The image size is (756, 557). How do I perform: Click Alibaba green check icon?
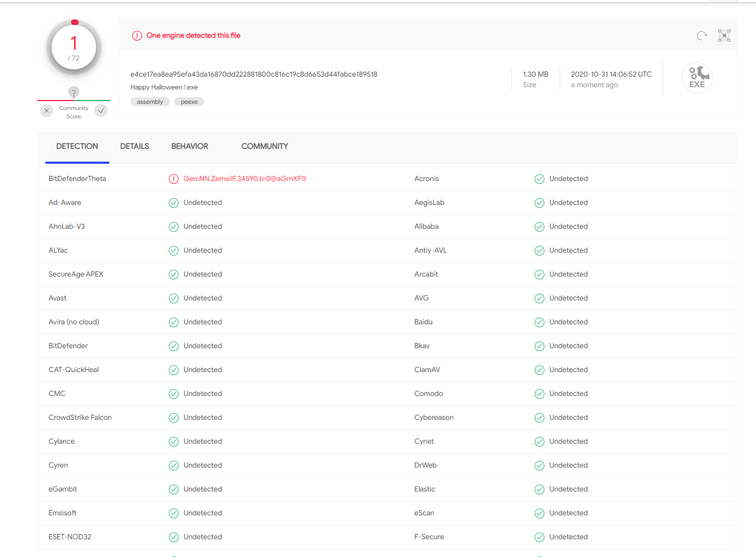(x=540, y=227)
